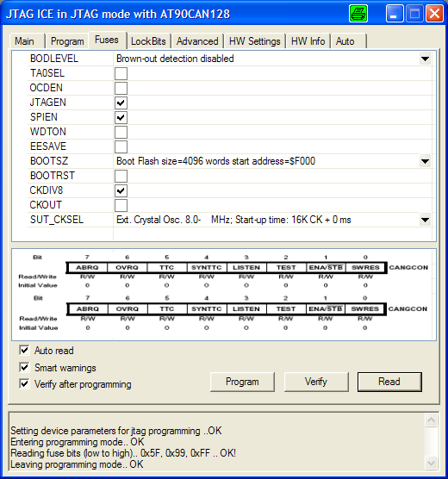Enable the OCDEN fuse checkbox
The image size is (448, 479).
pyautogui.click(x=121, y=88)
